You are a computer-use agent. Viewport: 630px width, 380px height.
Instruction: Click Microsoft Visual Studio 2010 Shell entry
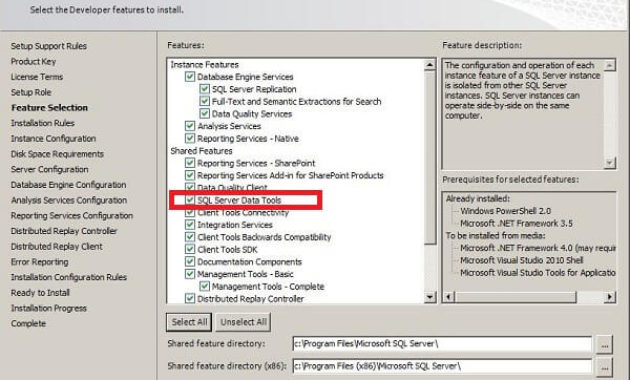click(x=522, y=260)
